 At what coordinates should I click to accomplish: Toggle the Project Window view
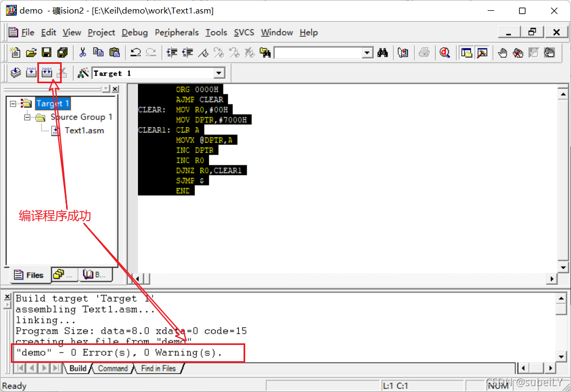click(x=467, y=53)
